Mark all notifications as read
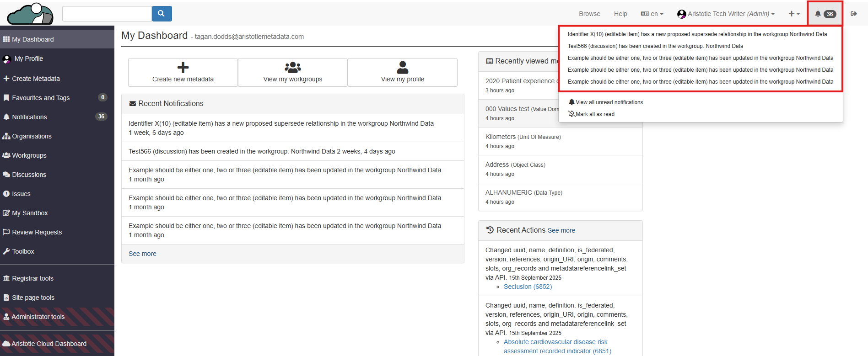Image resolution: width=868 pixels, height=356 pixels. pos(594,114)
